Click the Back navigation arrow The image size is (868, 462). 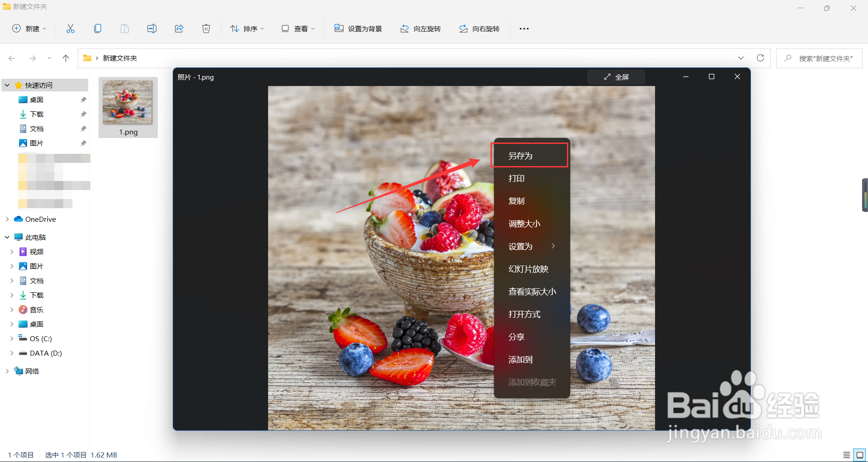coord(12,58)
